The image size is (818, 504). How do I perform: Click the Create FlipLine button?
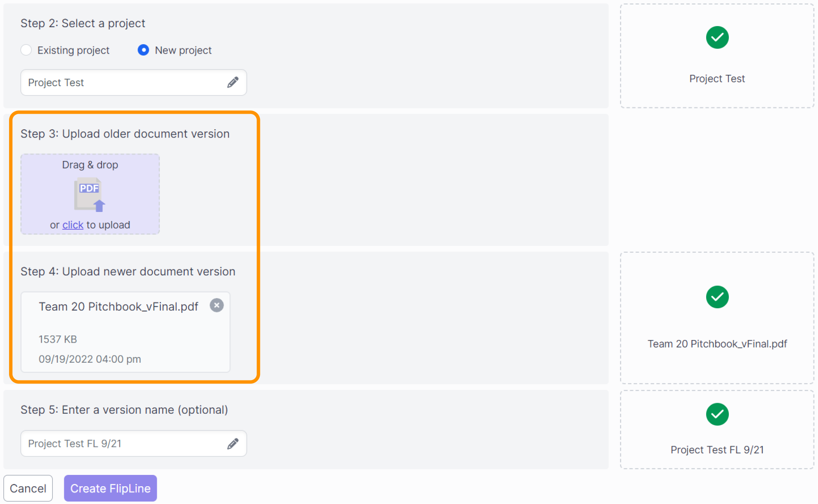(110, 488)
